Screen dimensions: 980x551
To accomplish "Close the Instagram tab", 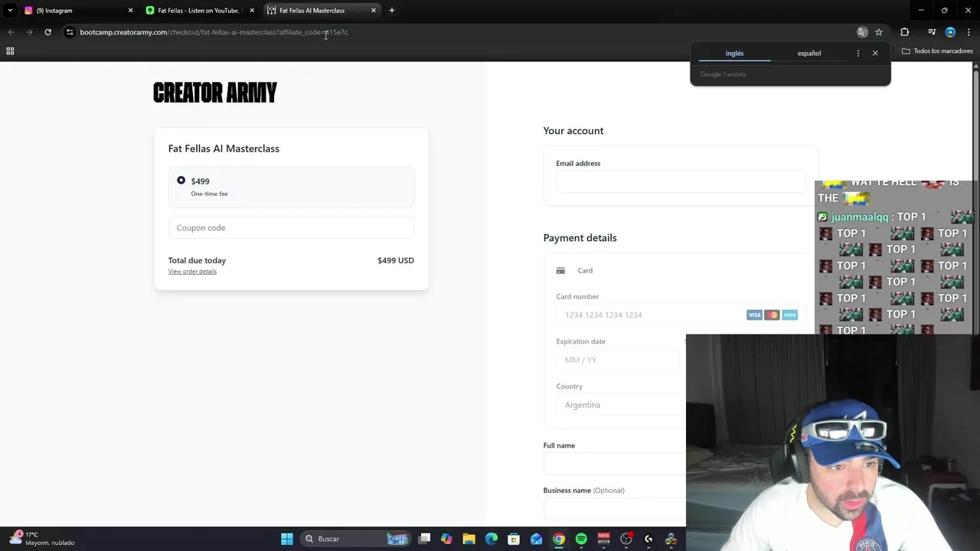I will coord(130,10).
